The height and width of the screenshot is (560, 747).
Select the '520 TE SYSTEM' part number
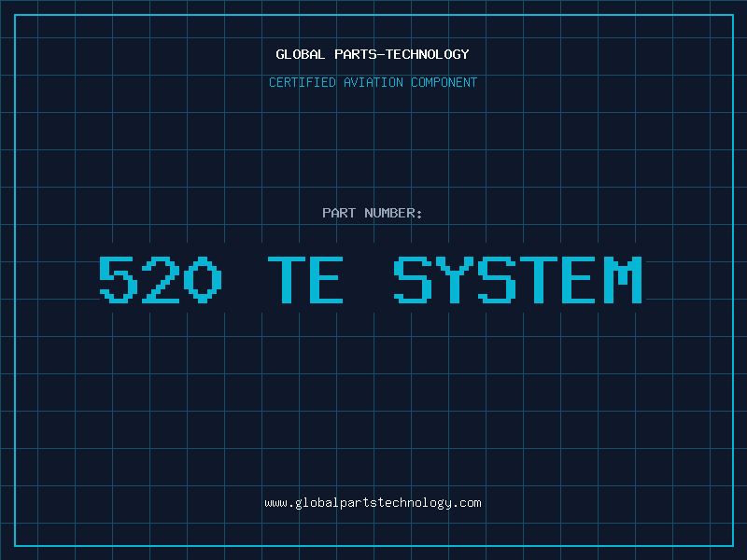[x=371, y=279]
